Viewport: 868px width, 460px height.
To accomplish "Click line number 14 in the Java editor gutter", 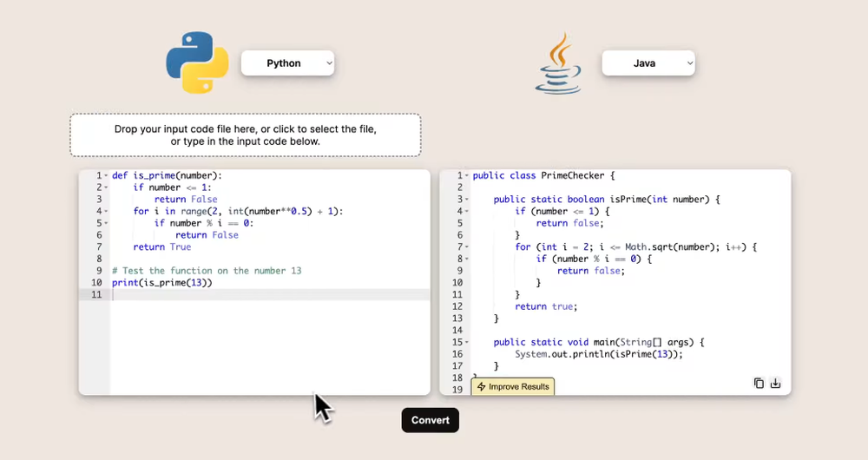I will click(457, 331).
